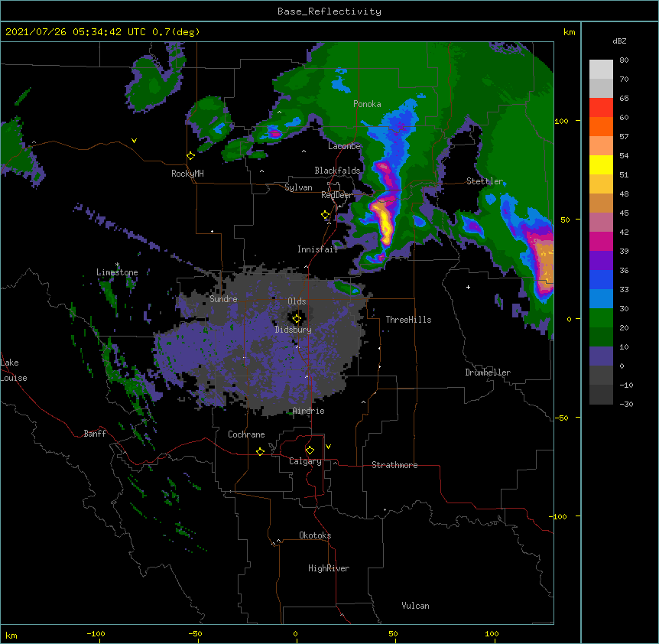Click the yellow diamond marker near RockyMH
This screenshot has height=644, width=659.
point(191,156)
